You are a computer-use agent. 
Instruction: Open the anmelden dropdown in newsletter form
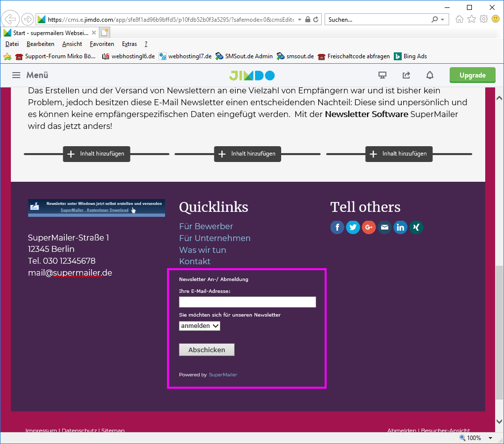200,326
